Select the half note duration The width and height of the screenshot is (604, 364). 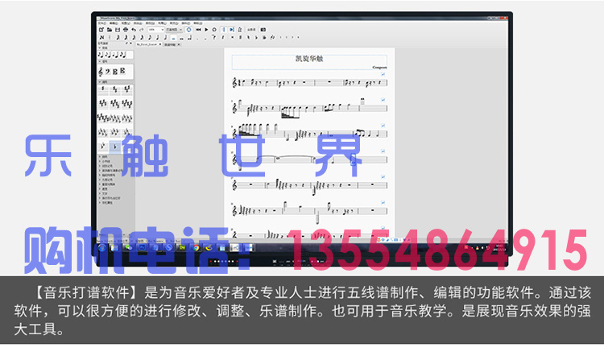pos(166,37)
